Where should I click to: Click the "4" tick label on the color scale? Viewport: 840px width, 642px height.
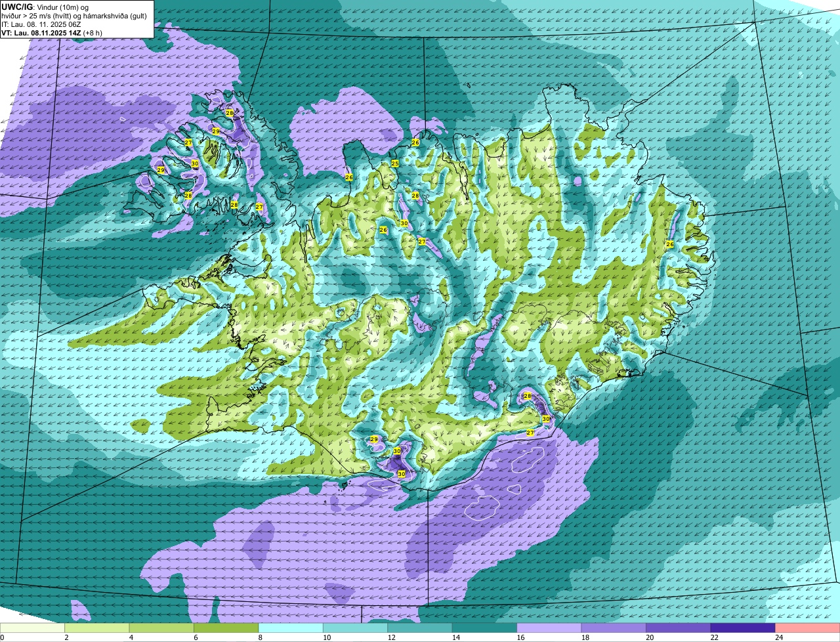tap(131, 637)
